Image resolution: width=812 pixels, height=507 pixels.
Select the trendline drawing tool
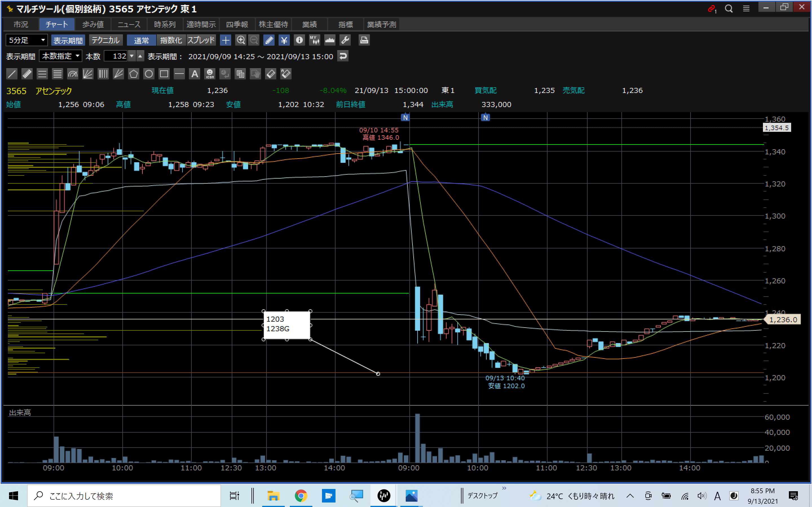tap(12, 74)
